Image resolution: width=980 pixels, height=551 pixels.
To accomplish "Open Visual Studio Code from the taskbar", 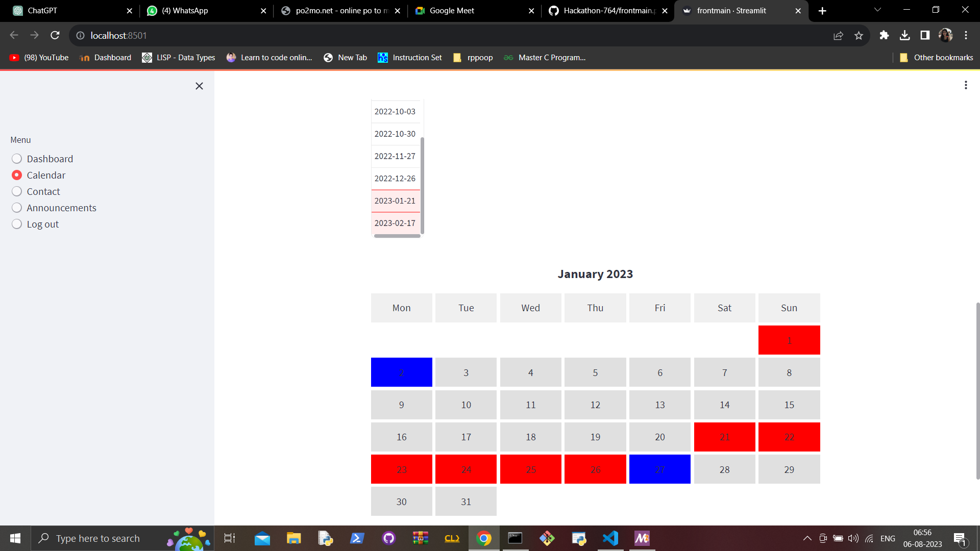I will 610,538.
